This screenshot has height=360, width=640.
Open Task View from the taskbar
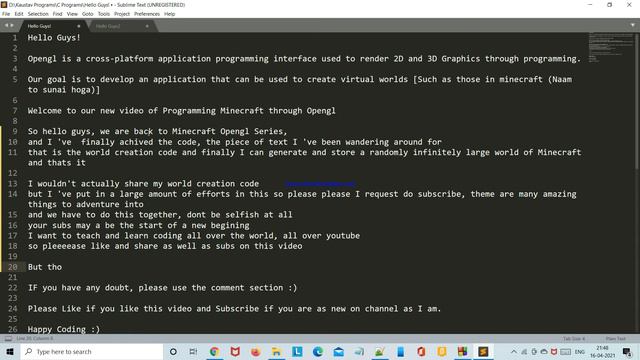tap(193, 351)
